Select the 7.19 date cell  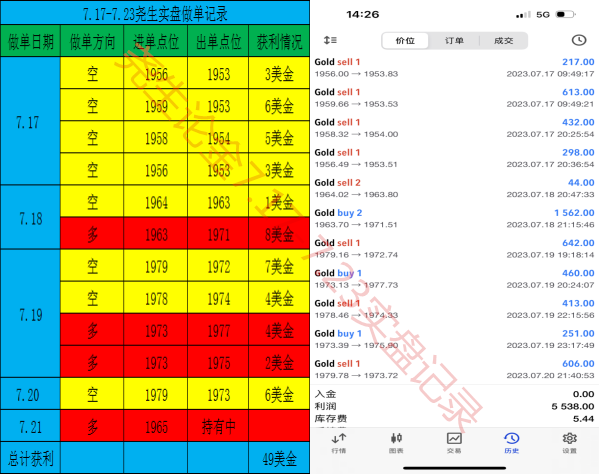[x=31, y=314]
